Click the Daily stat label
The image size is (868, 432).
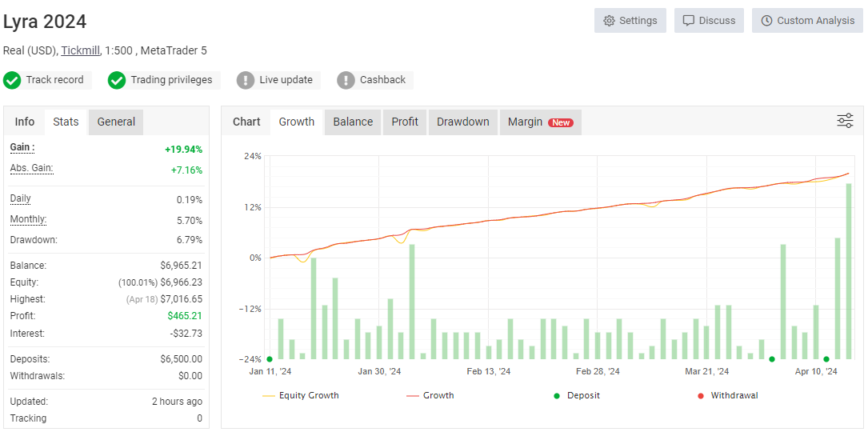point(21,198)
